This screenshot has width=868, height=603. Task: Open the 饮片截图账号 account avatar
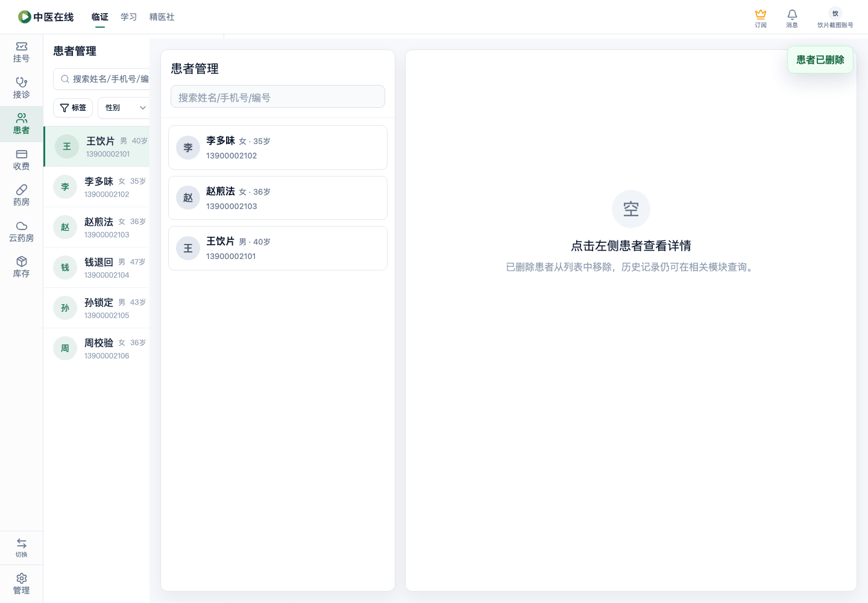click(835, 13)
